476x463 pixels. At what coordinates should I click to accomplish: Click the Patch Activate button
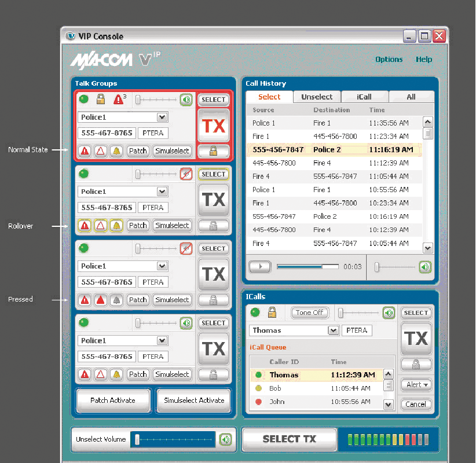pos(113,400)
